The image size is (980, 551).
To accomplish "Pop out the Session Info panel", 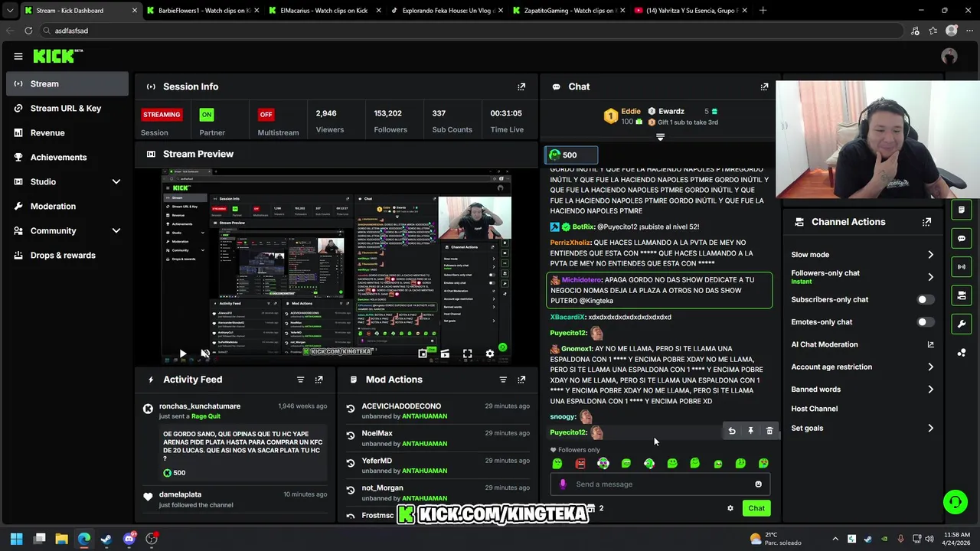I will click(x=521, y=86).
